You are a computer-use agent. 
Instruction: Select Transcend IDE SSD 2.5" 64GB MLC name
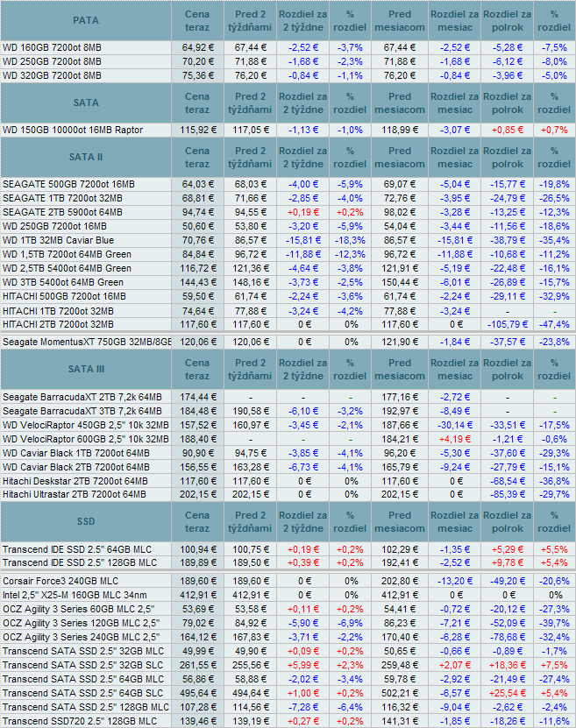(x=77, y=549)
